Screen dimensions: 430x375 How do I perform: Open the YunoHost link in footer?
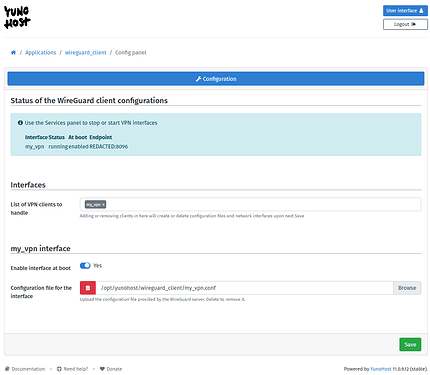(381, 369)
